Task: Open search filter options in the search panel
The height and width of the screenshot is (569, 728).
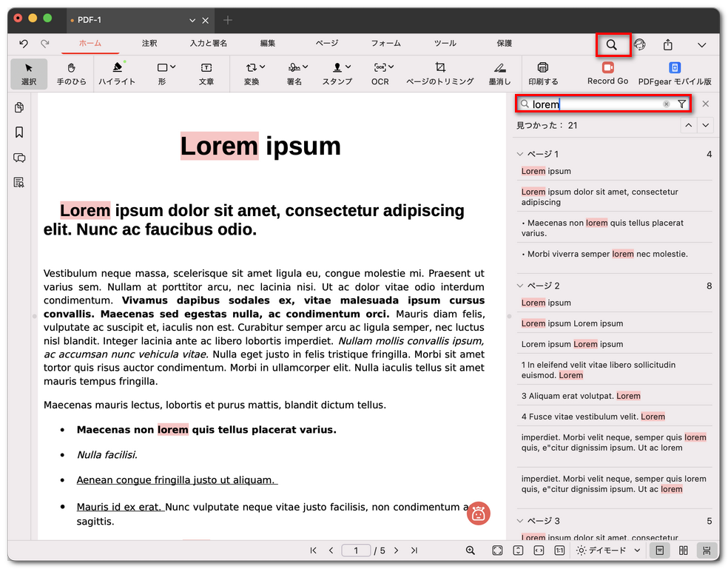Action: (x=682, y=104)
